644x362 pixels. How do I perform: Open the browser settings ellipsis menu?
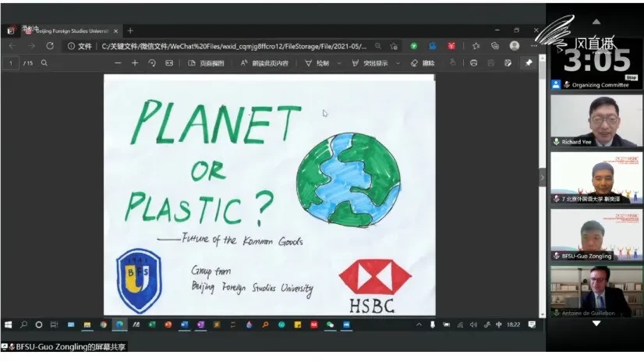[533, 46]
